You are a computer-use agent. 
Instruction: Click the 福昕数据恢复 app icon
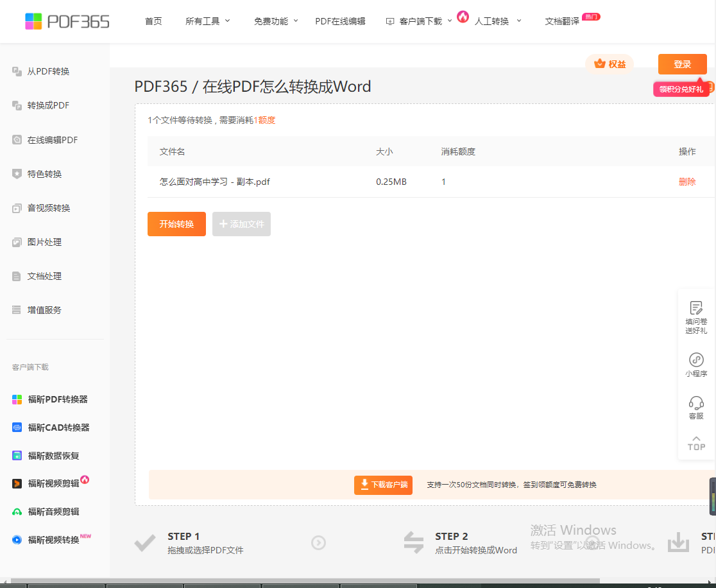click(17, 456)
